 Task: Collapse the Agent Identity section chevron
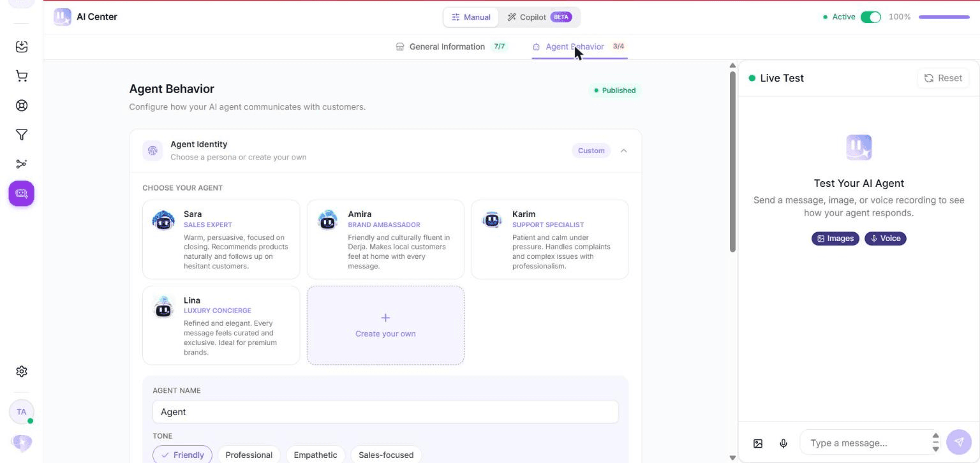pyautogui.click(x=624, y=151)
